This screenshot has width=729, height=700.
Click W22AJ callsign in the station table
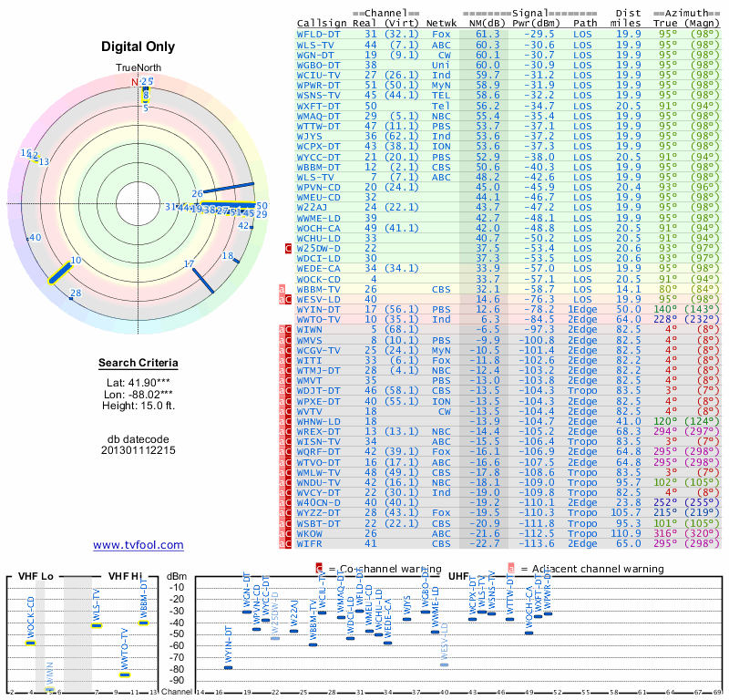click(x=312, y=208)
